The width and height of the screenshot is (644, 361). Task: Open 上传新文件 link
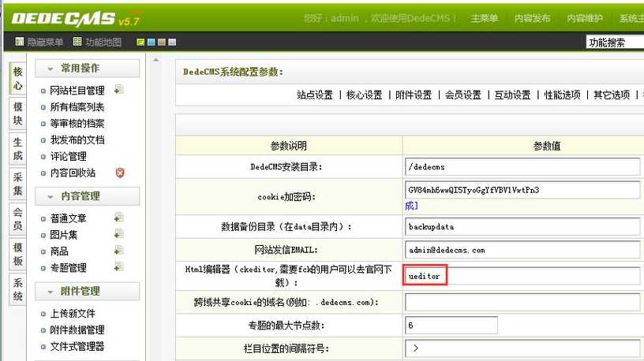coord(73,314)
